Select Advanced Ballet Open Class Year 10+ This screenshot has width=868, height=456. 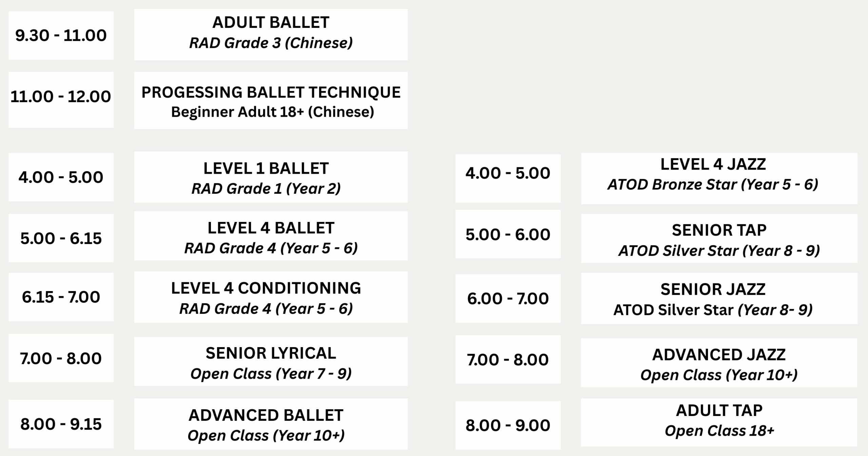point(271,424)
